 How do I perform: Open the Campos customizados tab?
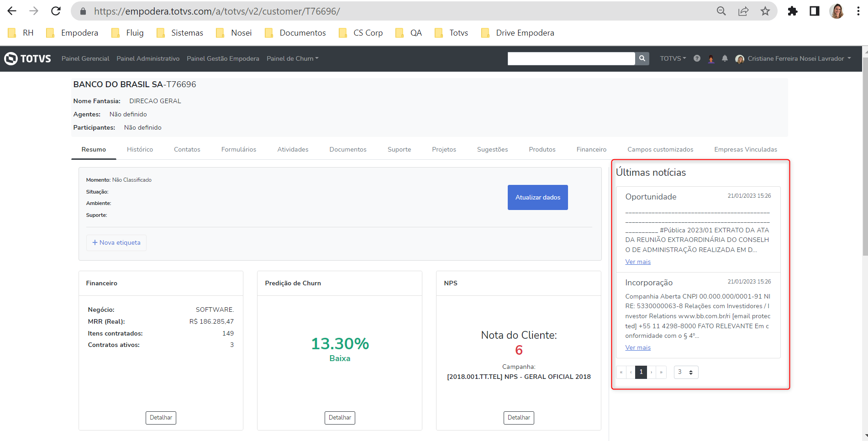(660, 149)
